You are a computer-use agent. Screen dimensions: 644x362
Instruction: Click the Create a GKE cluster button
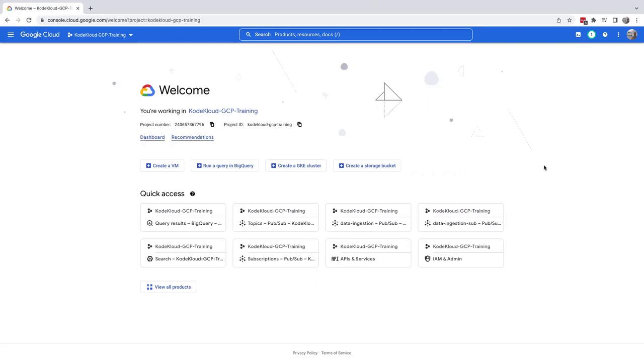tap(296, 165)
